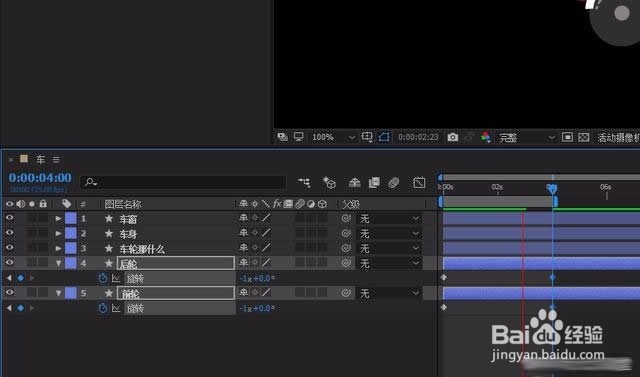Click the timeline timecode 0:00:04:00
The image size is (640, 377).
point(40,178)
